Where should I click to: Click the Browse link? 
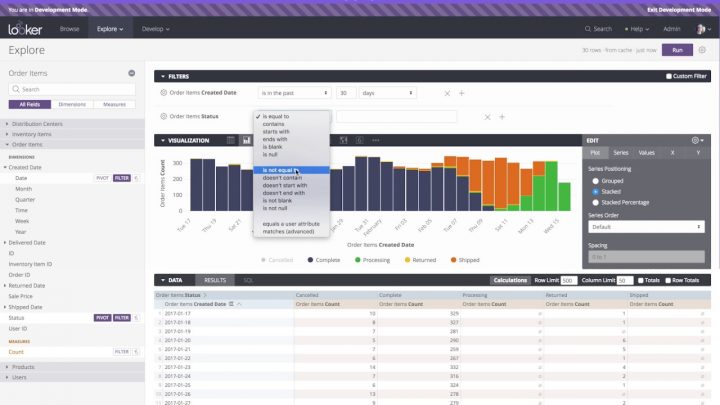[69, 29]
